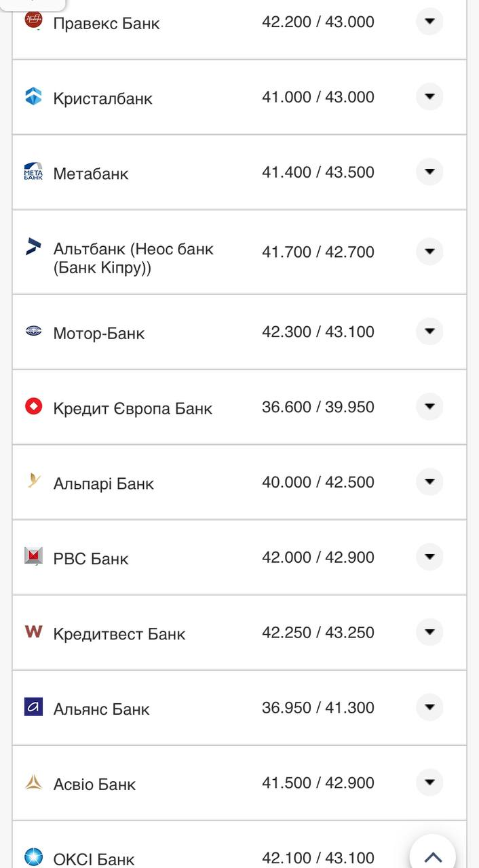Open the Мотор-Банк bank name link

99,334
